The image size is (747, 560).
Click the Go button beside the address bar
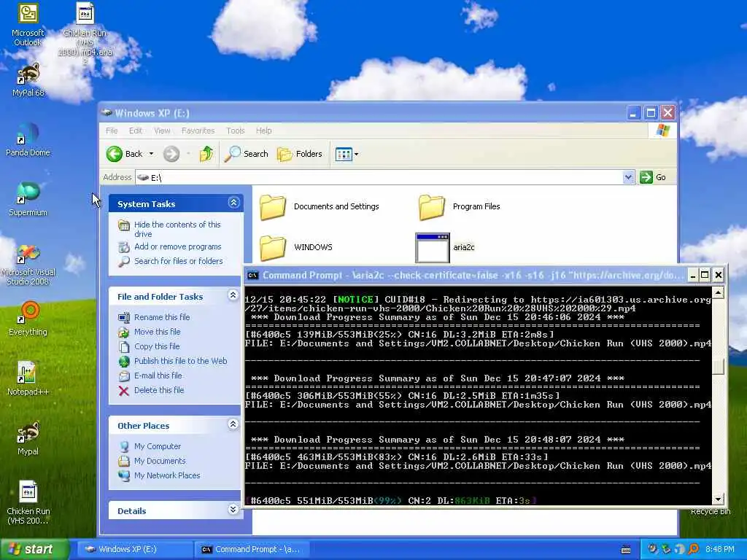(653, 177)
